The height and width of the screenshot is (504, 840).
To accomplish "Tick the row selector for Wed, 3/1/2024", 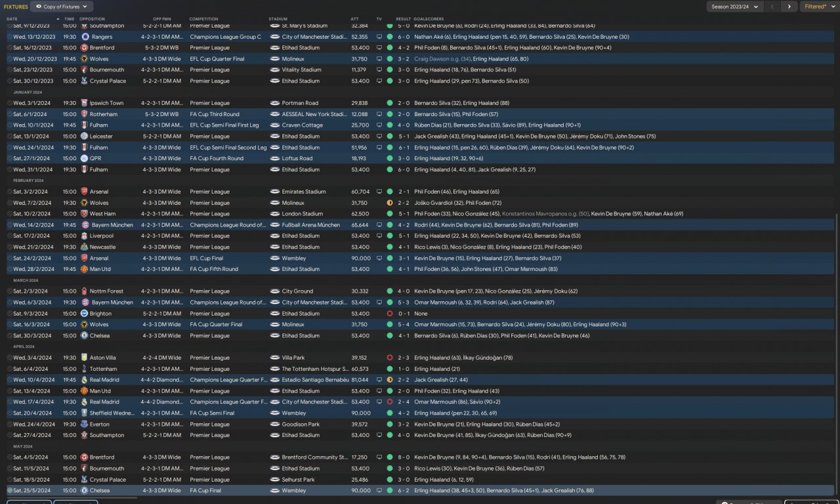I will [9, 103].
